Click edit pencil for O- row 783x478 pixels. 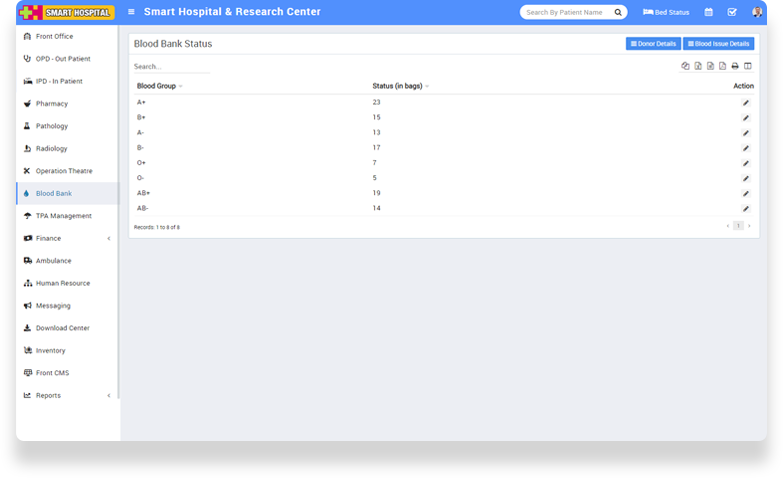tap(745, 178)
